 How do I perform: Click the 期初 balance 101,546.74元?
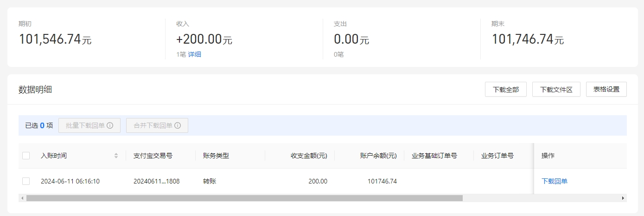coord(55,39)
